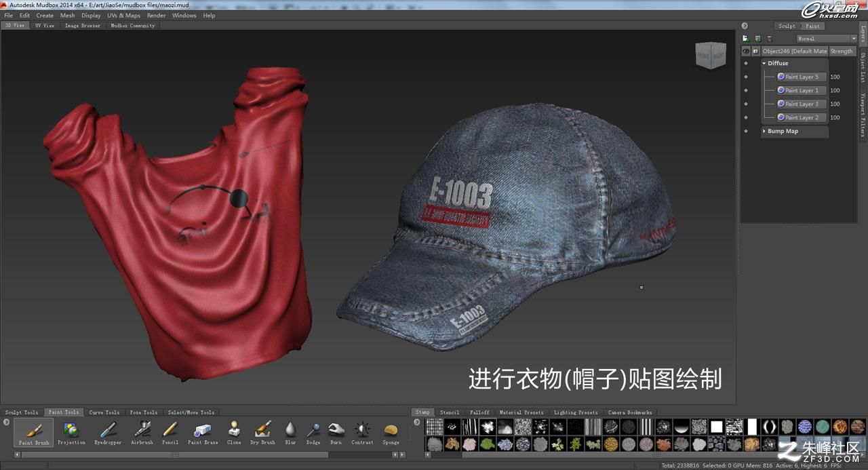The image size is (868, 470).
Task: Click the tool tray options arrow button
Action: 7,422
